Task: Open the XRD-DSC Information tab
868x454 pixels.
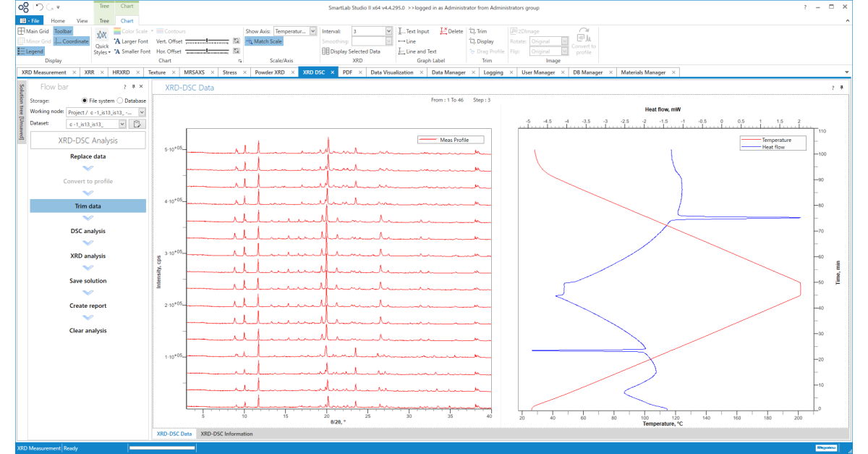Action: click(226, 434)
